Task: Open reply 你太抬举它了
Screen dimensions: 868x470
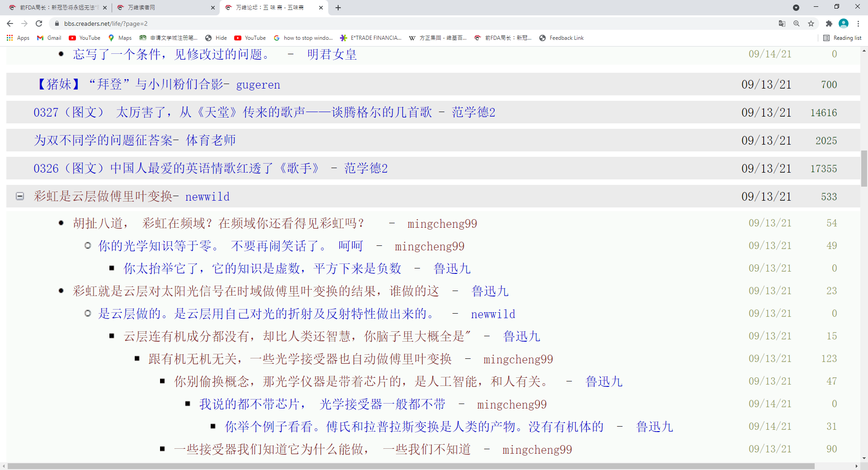Action: pos(263,269)
